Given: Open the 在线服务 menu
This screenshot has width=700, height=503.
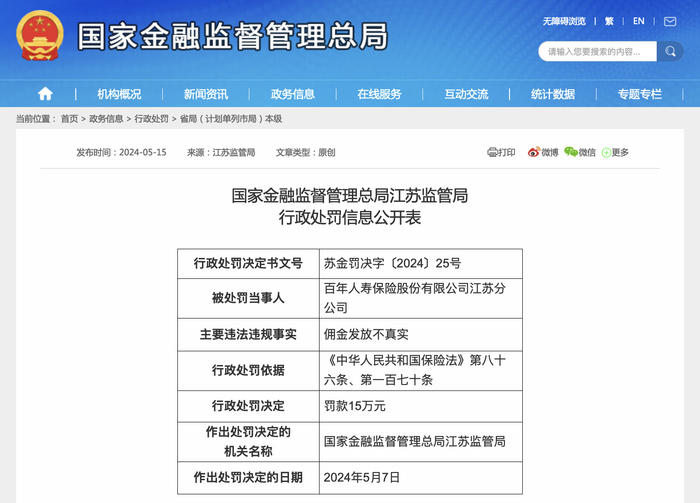Looking at the screenshot, I should coord(379,94).
